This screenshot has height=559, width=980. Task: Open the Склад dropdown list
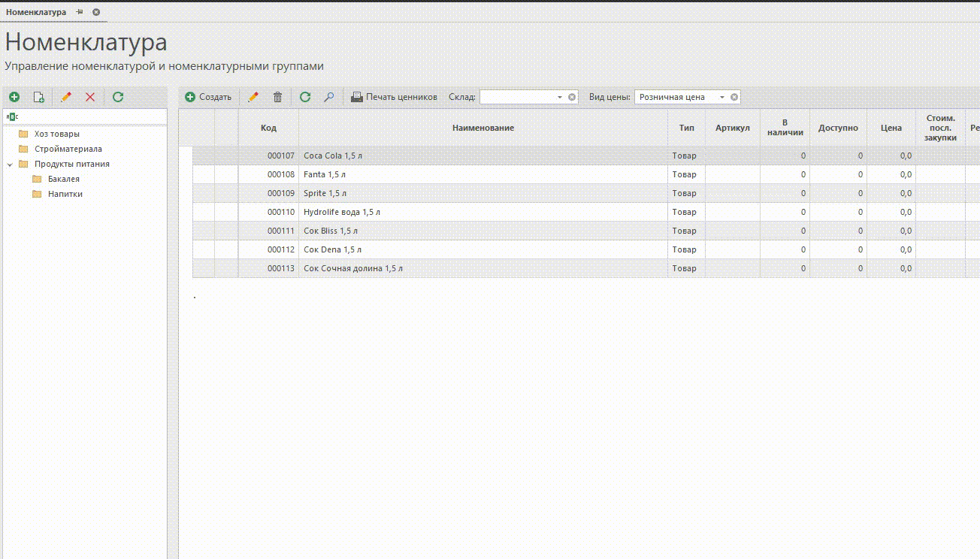coord(560,97)
